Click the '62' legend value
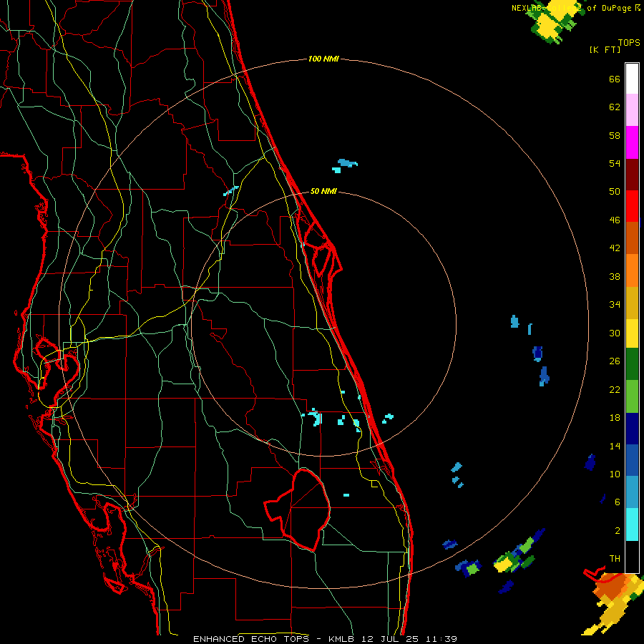 [615, 107]
